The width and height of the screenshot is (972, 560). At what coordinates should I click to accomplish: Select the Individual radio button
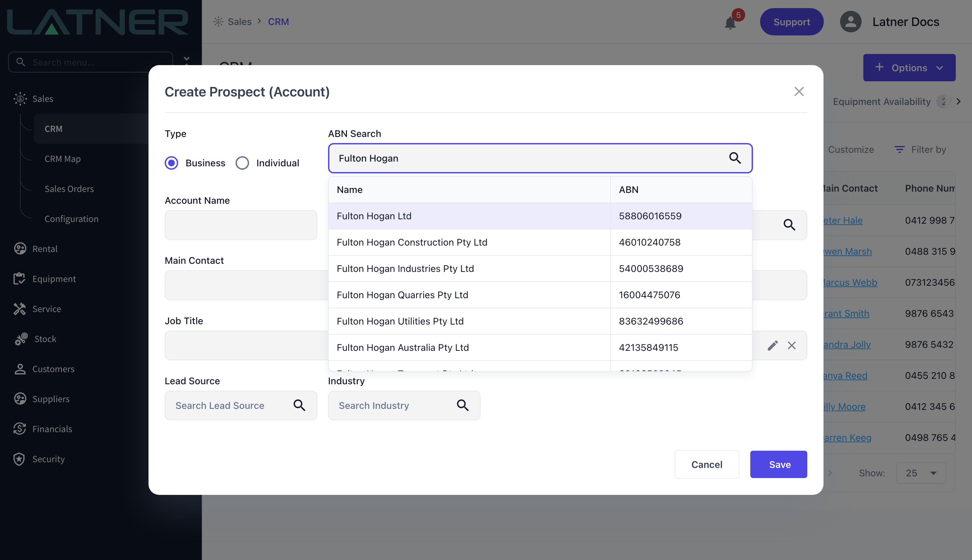(x=242, y=163)
